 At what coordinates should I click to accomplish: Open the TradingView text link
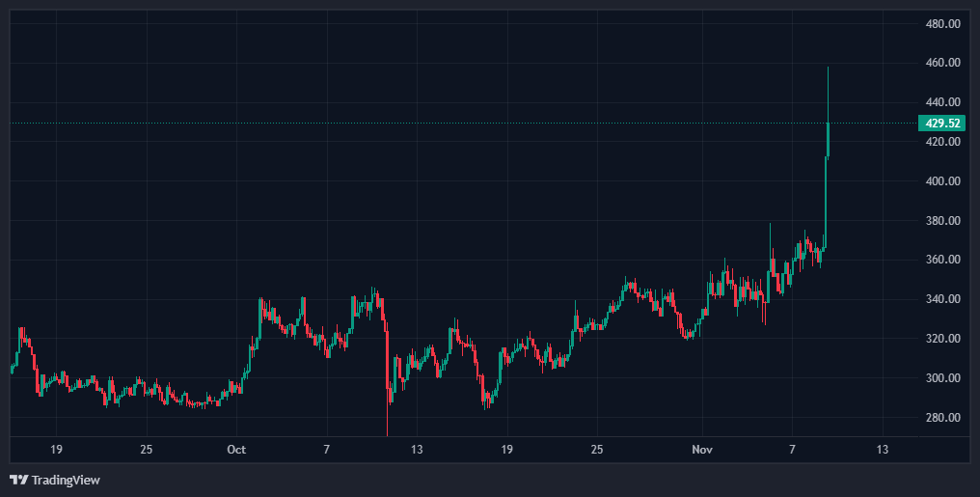(x=66, y=480)
